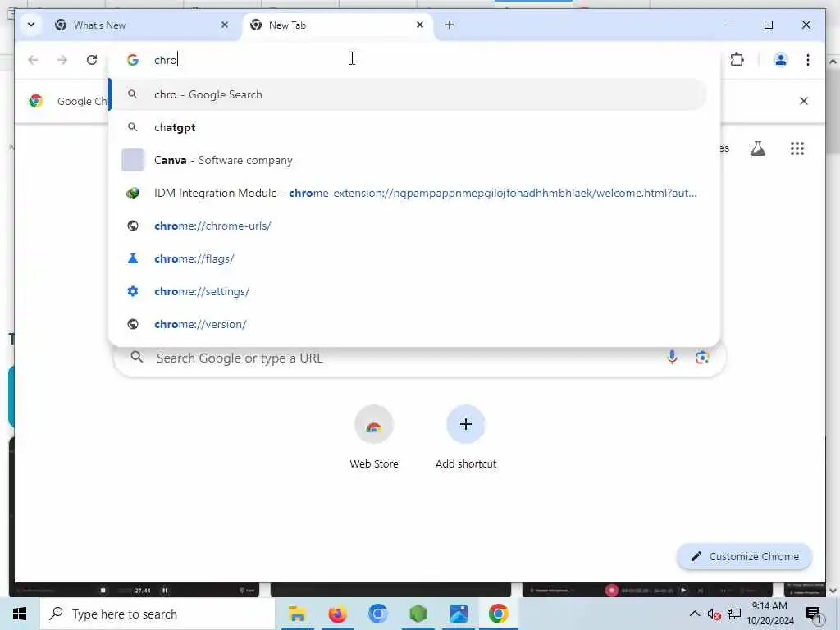Open the Extensions puzzle icon
Image resolution: width=840 pixels, height=630 pixels.
click(x=737, y=59)
